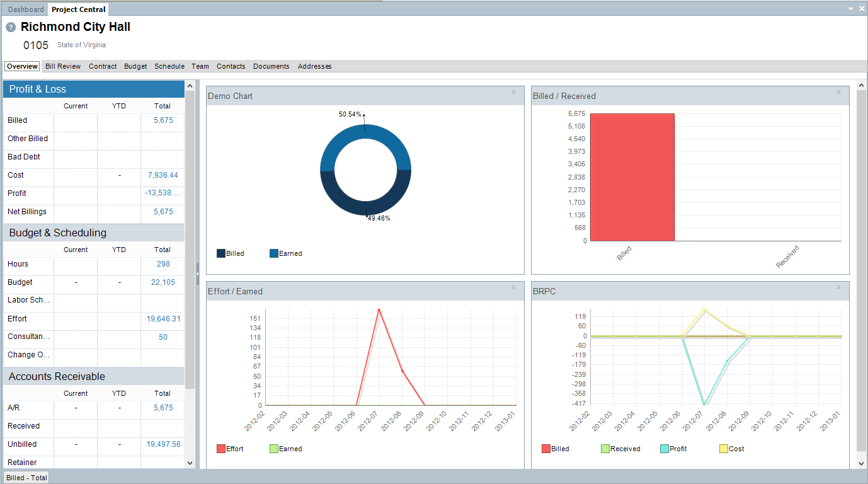Screen dimensions: 868x484
Task: Toggle Earned legend swatch in Effort / Earned
Action: [x=274, y=449]
